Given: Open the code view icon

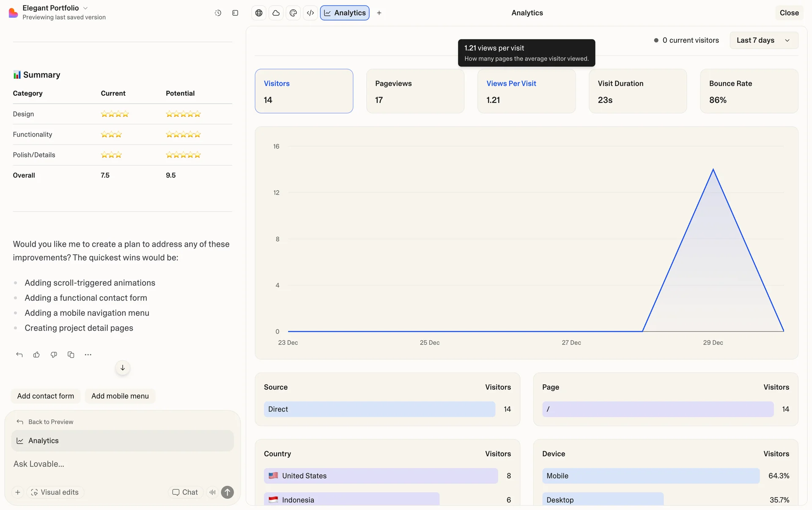Looking at the screenshot, I should pos(310,13).
